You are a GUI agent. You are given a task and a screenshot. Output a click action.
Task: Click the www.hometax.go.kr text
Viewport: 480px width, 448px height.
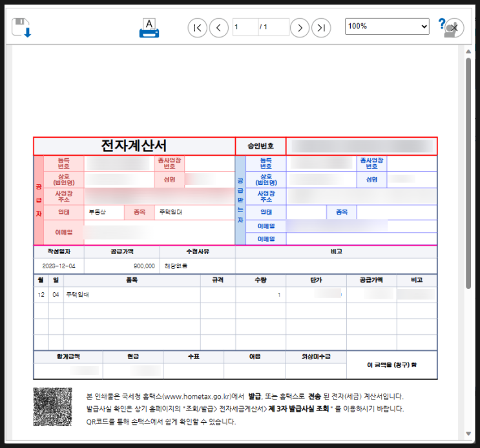198,396
